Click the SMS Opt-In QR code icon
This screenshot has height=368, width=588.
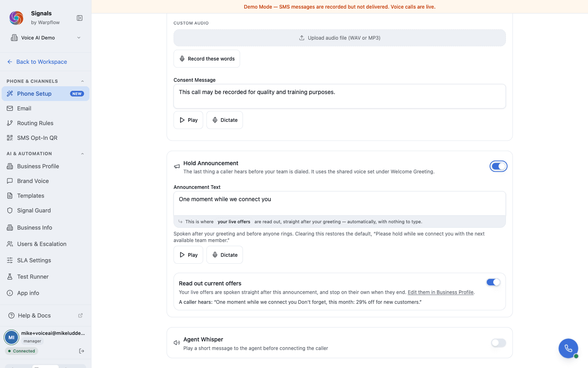(x=10, y=138)
